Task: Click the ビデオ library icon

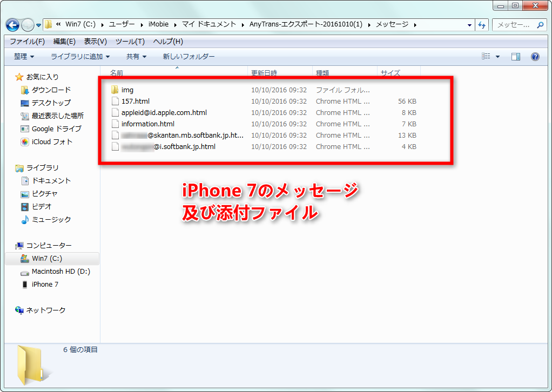Action: click(25, 207)
